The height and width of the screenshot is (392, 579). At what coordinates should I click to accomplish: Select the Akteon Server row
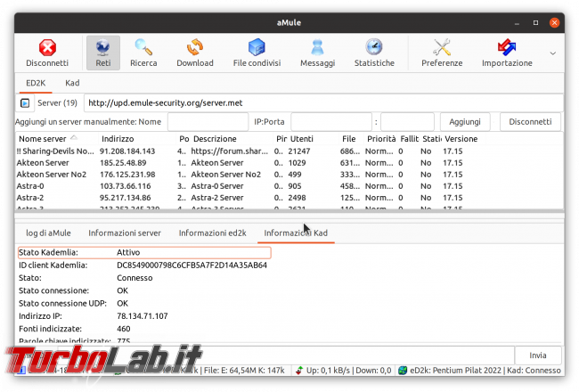pos(289,163)
